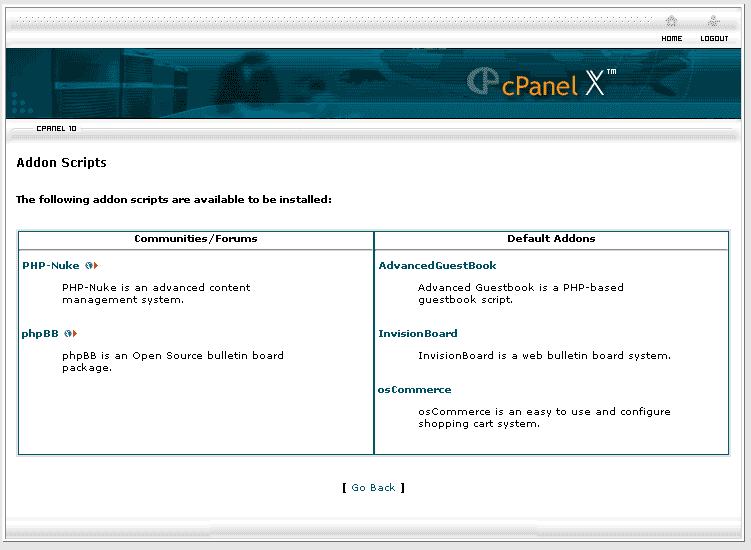Click the Logout person icon
751x550 pixels.
click(713, 21)
